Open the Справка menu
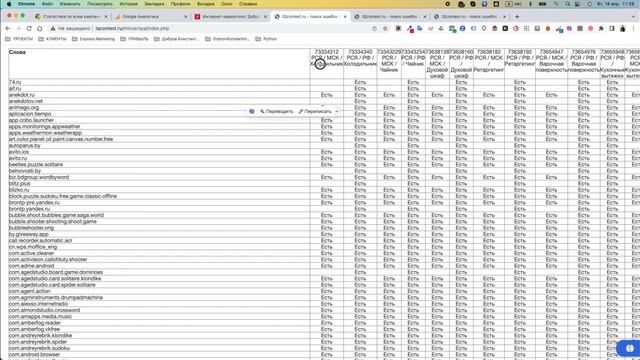 pos(248,4)
